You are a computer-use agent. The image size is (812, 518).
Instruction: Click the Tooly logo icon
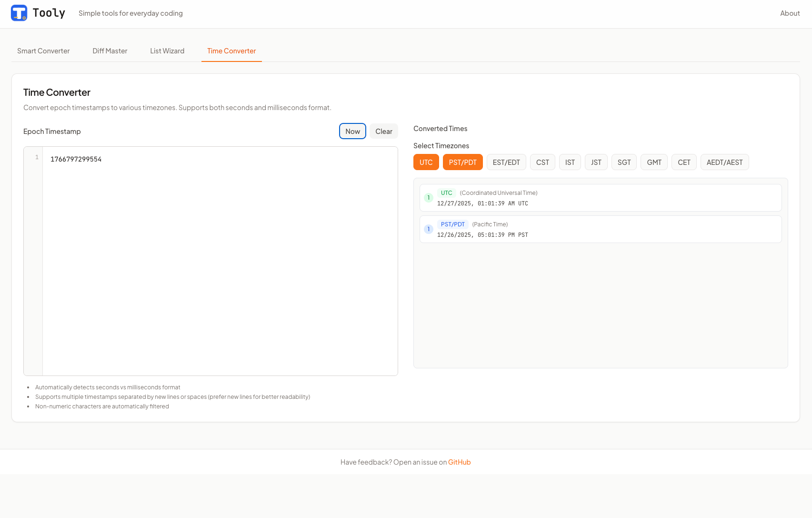coord(19,13)
